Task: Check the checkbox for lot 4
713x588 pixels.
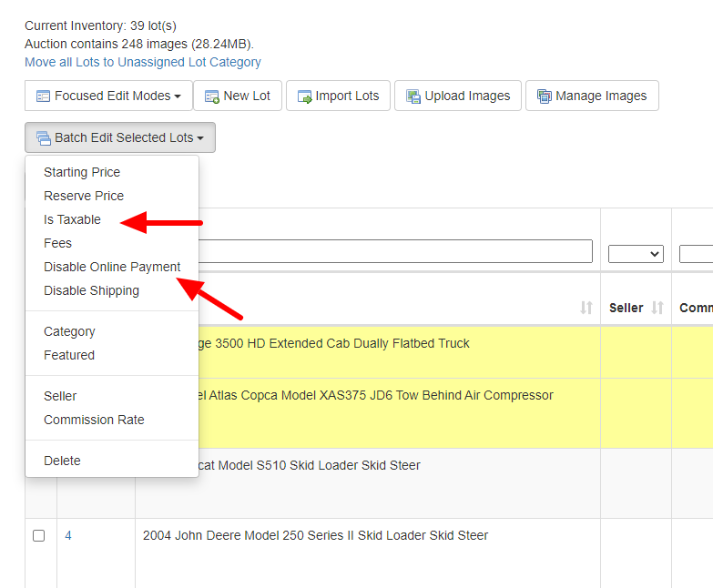Action: (x=39, y=536)
